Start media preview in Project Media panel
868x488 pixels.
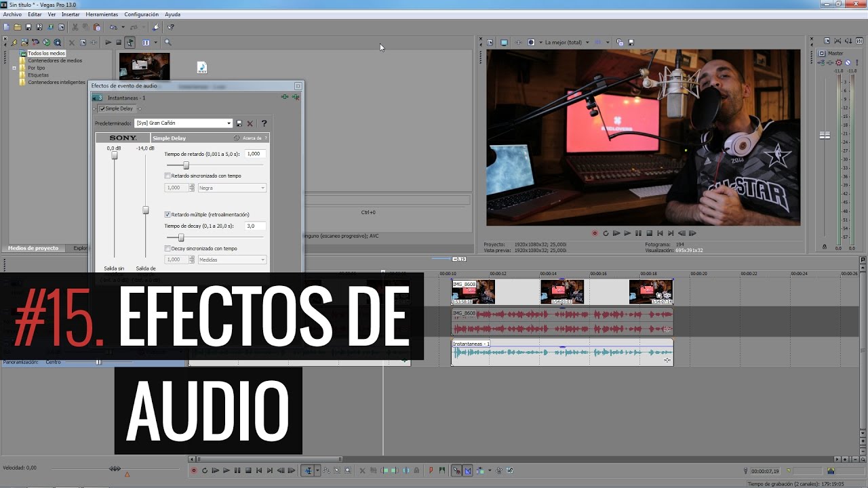click(x=108, y=42)
